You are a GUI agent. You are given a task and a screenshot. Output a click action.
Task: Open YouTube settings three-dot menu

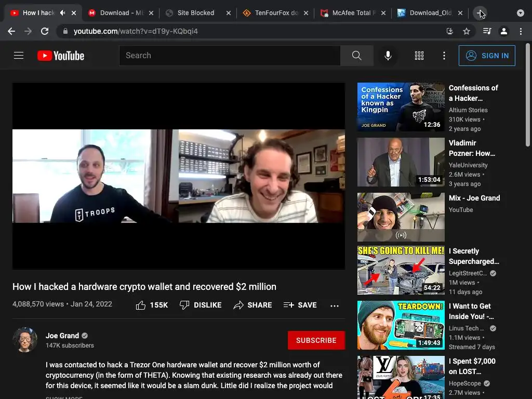tap(444, 56)
